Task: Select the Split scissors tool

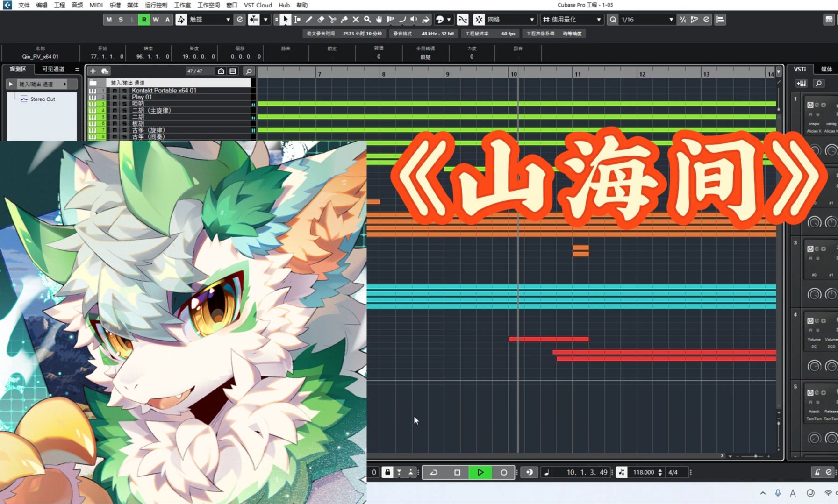Action: click(x=332, y=20)
